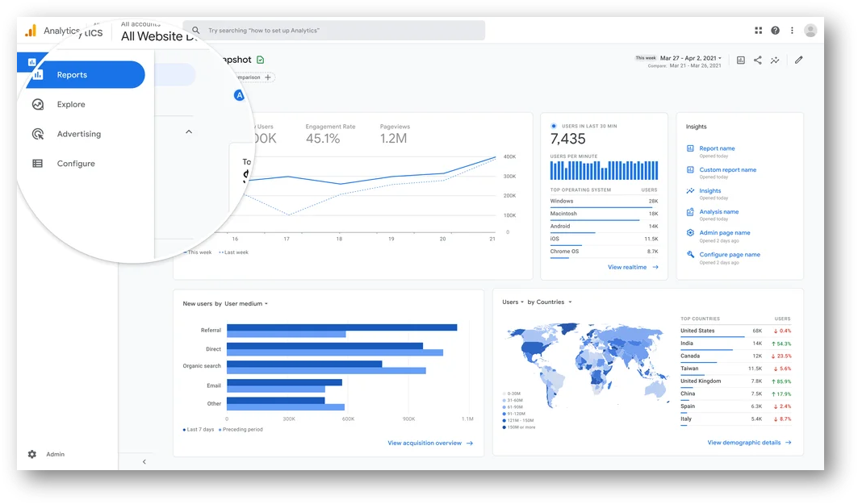The width and height of the screenshot is (858, 504).
Task: Switch to the Explore navigation item
Action: point(71,104)
